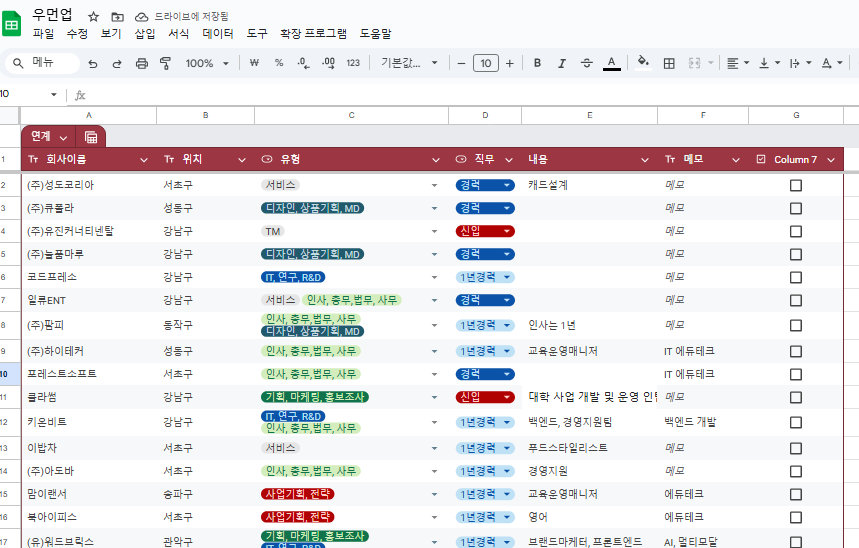Decrease decimal places
859x548 pixels.
click(x=303, y=63)
